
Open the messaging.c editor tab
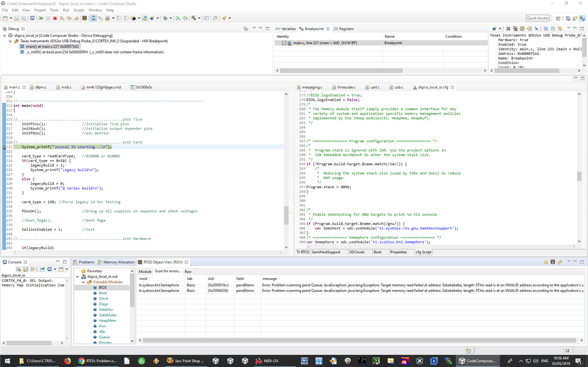312,87
